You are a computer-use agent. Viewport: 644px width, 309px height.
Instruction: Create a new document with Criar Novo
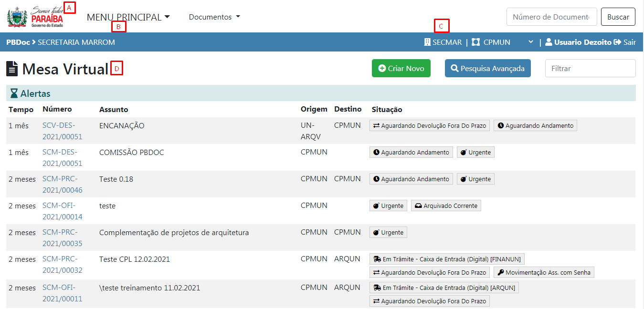(401, 68)
